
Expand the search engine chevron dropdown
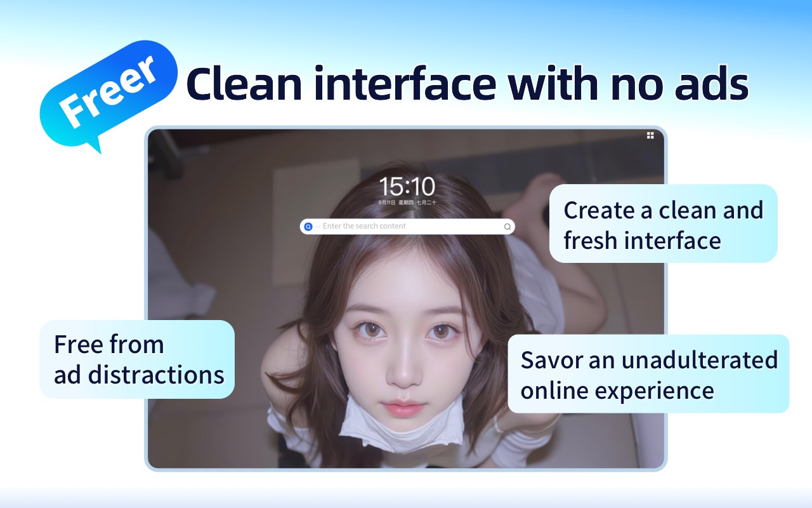pos(318,227)
